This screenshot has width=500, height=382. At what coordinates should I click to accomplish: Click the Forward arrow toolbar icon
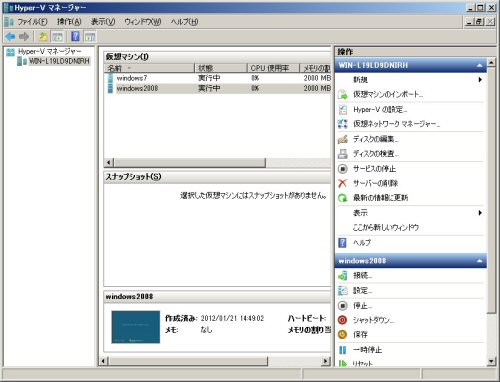[x=24, y=37]
